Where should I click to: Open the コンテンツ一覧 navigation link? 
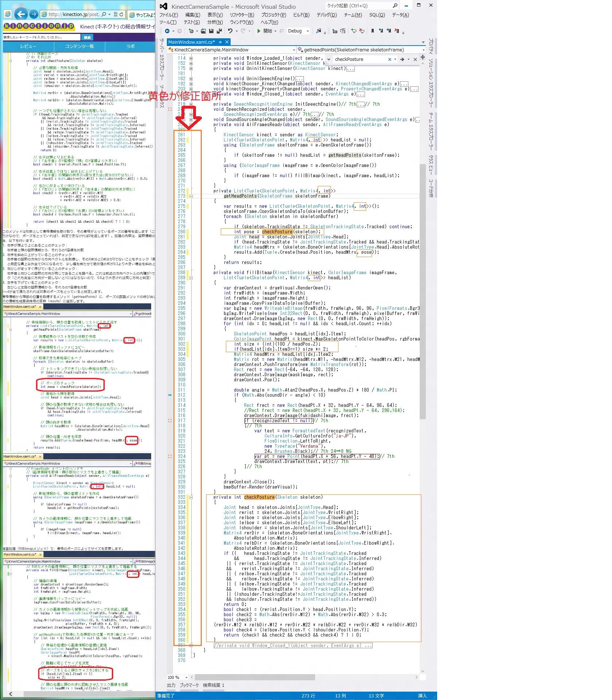click(x=79, y=46)
